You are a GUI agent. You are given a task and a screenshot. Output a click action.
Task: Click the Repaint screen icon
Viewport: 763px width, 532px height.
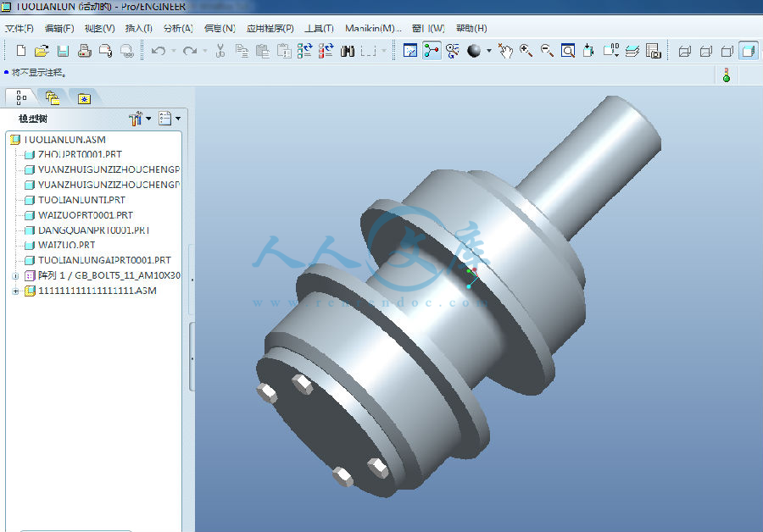click(x=410, y=51)
